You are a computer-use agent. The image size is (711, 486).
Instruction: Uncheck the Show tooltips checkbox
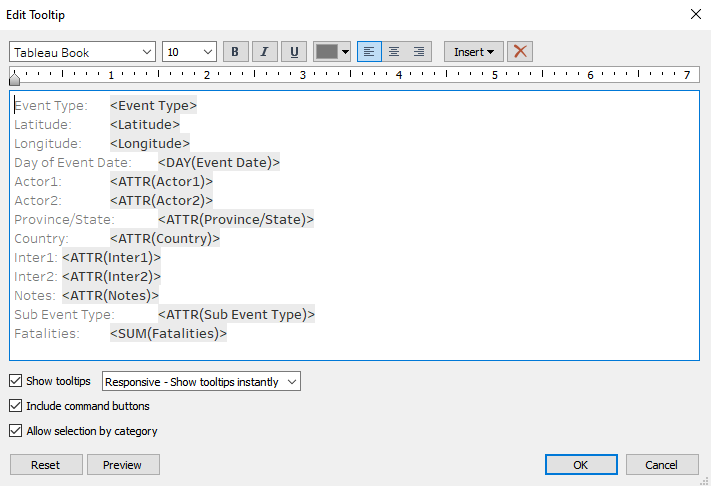pos(15,381)
